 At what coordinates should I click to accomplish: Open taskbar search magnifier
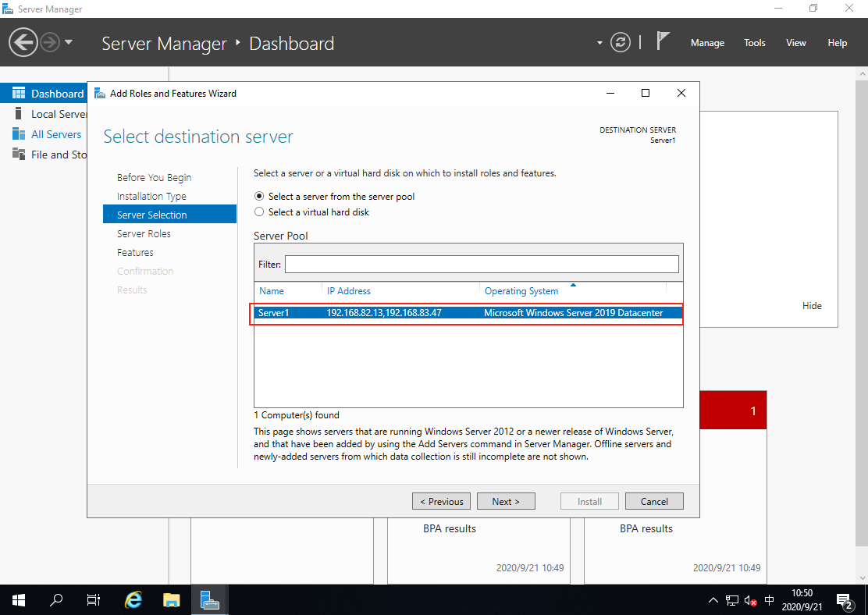tap(56, 599)
